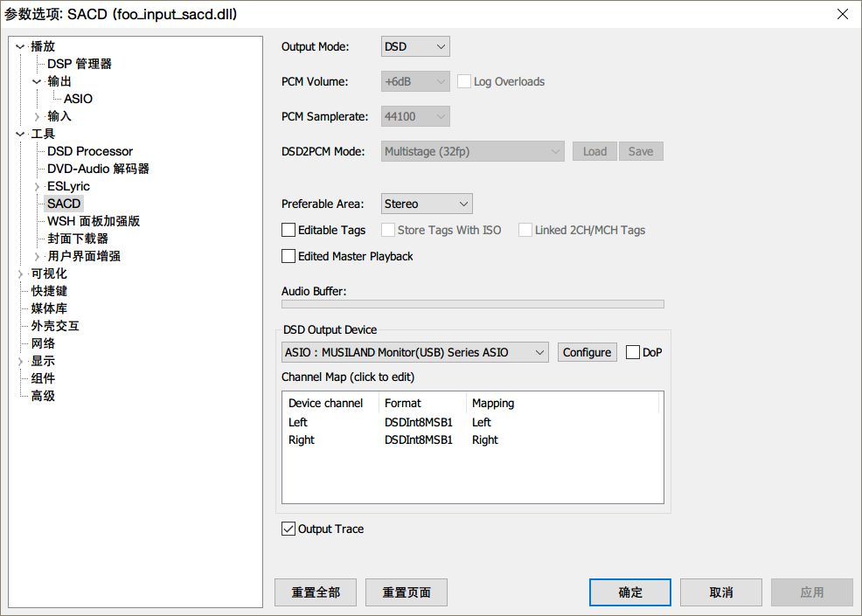862x616 pixels.
Task: Click the Configure button
Action: pos(587,352)
